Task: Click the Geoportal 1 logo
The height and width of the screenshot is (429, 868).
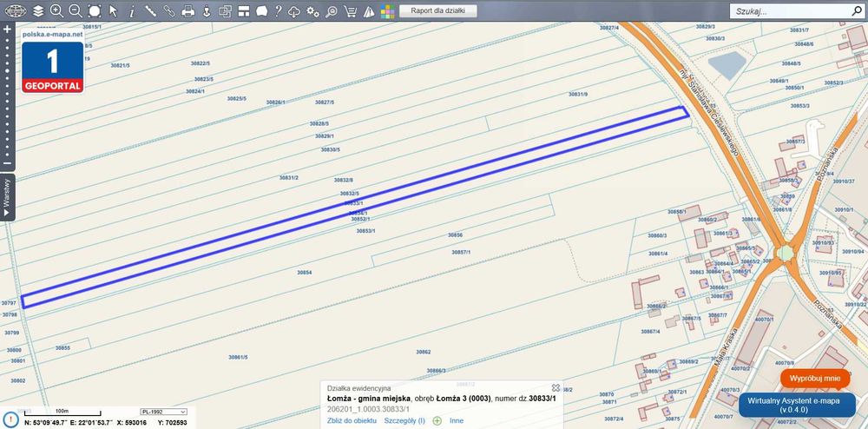Action: [53, 66]
